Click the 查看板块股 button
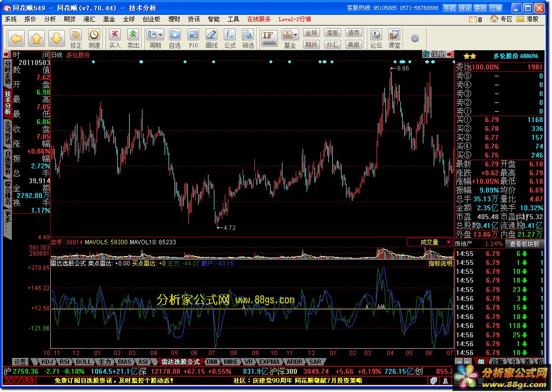 point(524,244)
